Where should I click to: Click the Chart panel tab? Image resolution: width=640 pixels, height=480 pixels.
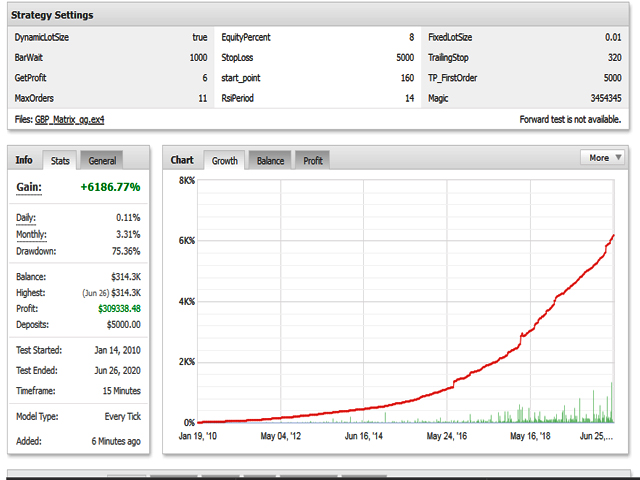point(182,160)
